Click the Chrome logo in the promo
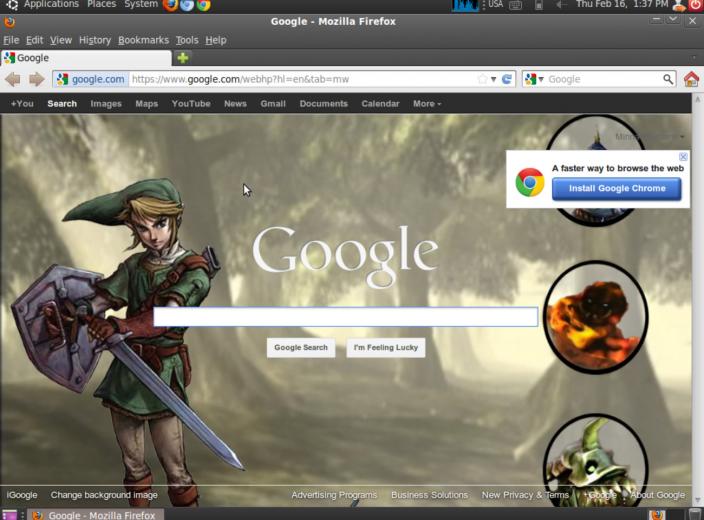Screen dimensions: 704x520 pos(530,182)
